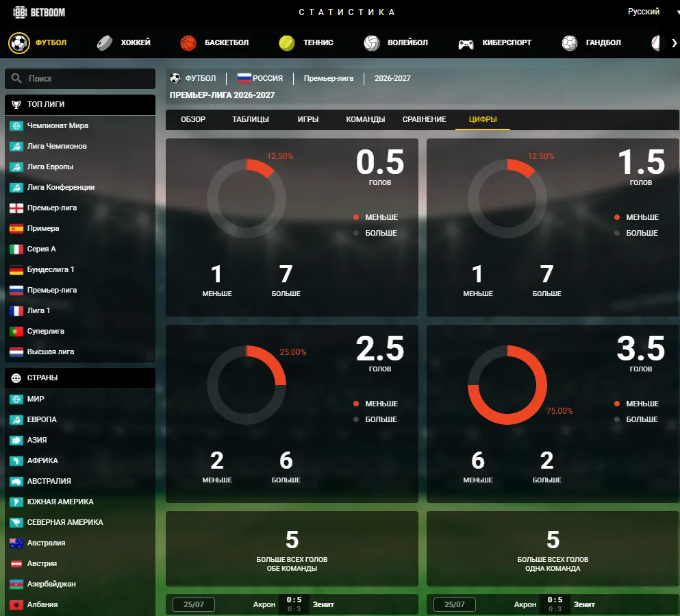Select the football sport icon
This screenshot has height=616, width=680.
tap(19, 42)
